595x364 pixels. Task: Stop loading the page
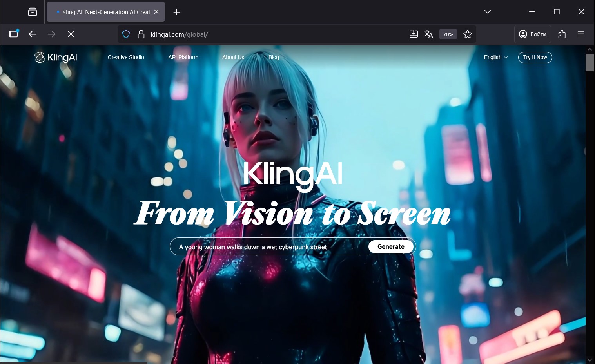coord(71,34)
